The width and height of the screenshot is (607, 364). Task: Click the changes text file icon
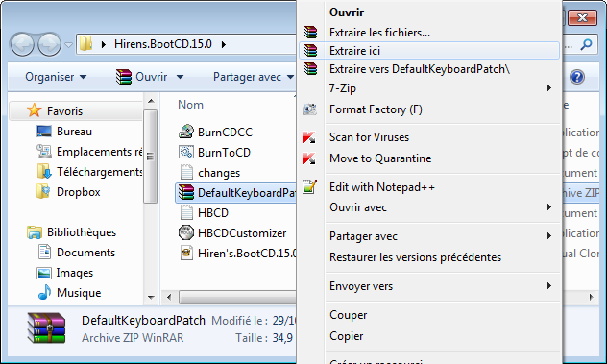click(186, 172)
